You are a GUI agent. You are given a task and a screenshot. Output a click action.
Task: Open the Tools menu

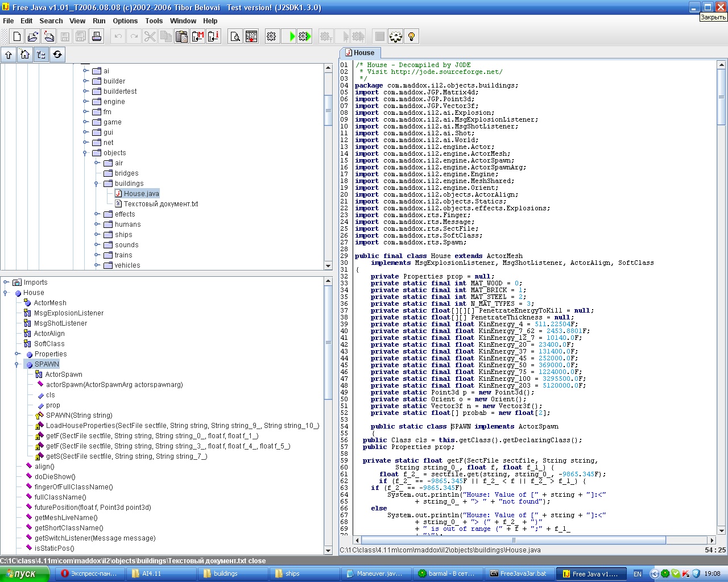tap(154, 21)
